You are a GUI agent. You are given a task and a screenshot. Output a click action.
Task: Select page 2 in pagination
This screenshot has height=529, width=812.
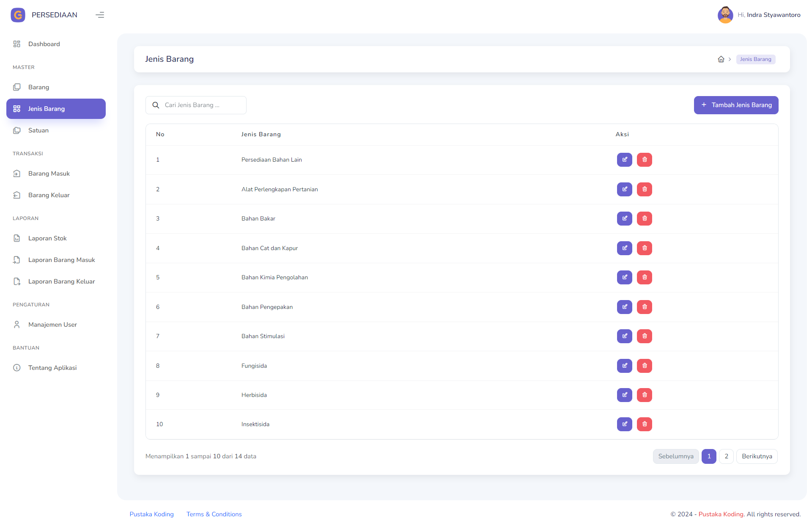tap(727, 456)
